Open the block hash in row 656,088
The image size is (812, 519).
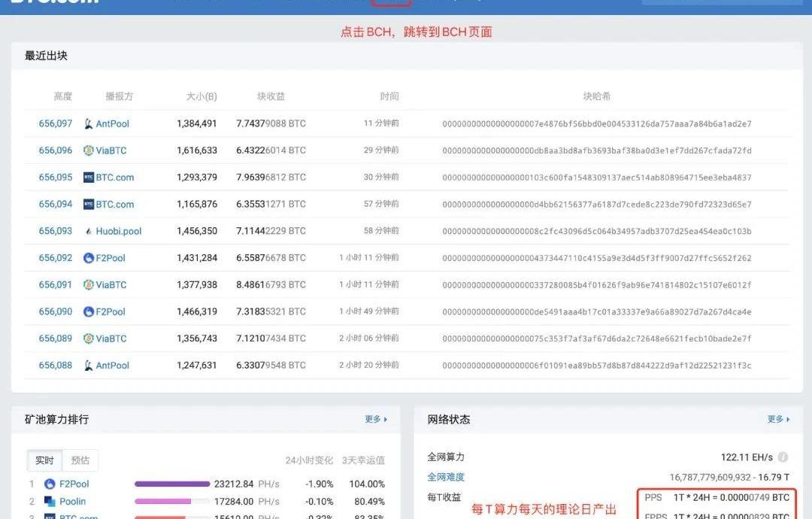596,366
